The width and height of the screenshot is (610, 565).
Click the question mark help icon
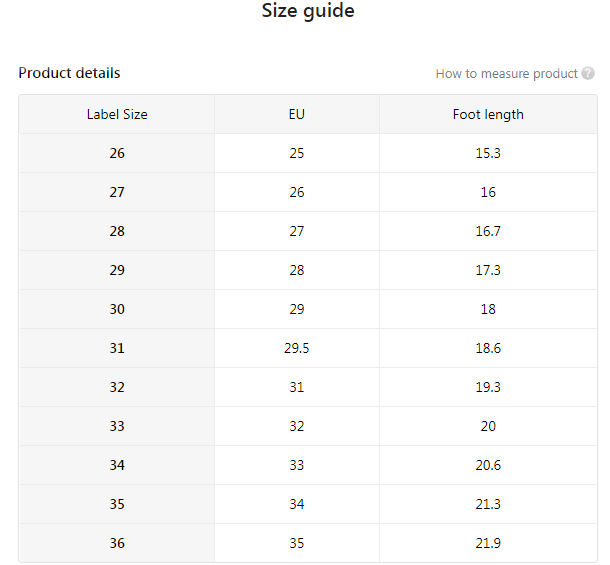click(588, 74)
